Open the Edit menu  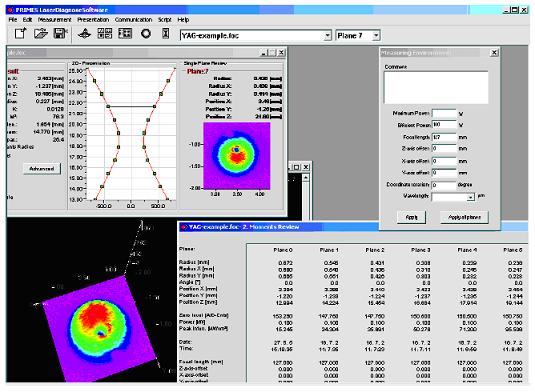point(27,20)
